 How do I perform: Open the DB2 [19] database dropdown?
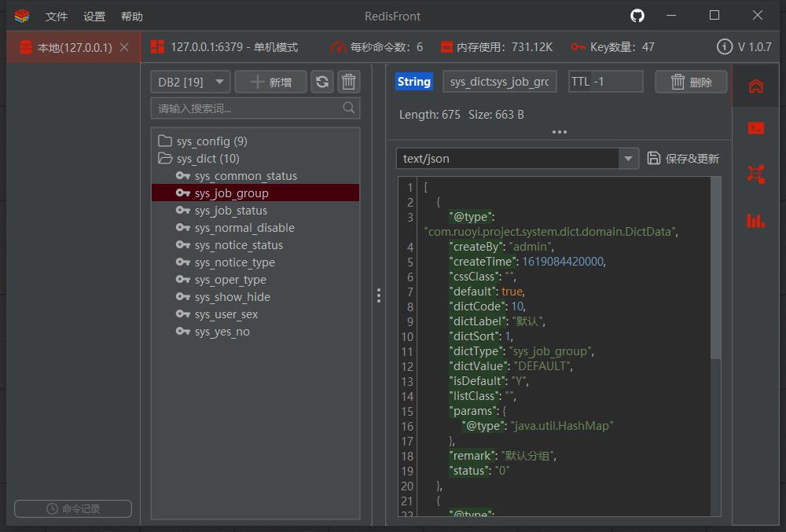(x=190, y=82)
